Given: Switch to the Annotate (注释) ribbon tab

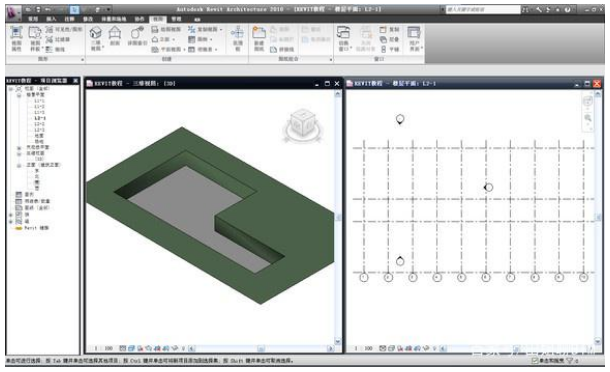Looking at the screenshot, I should point(69,19).
